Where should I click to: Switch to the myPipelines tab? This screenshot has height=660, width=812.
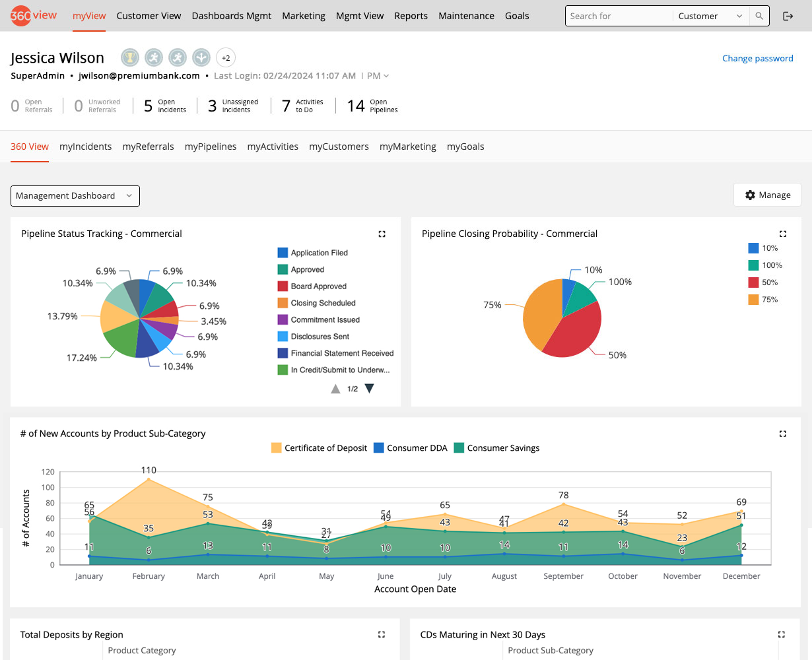pos(211,147)
